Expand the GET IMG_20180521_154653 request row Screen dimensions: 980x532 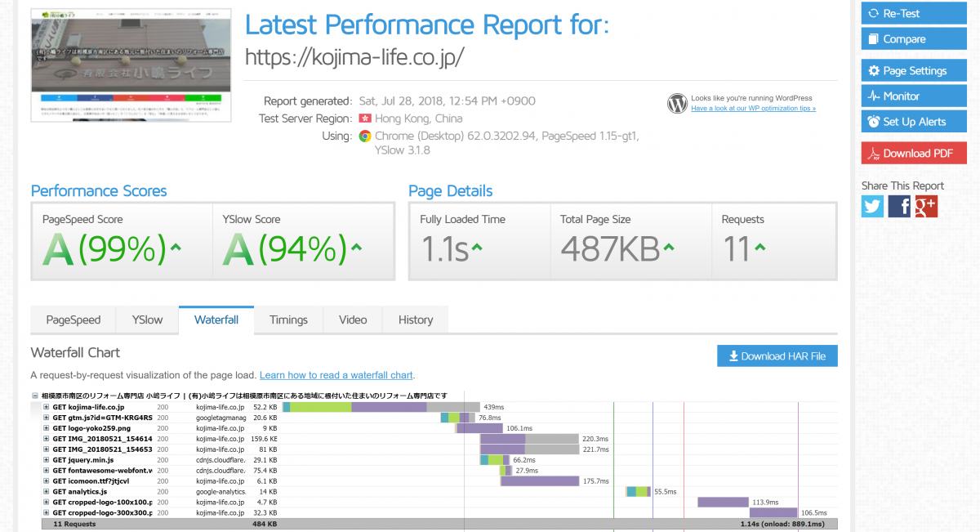(47, 449)
